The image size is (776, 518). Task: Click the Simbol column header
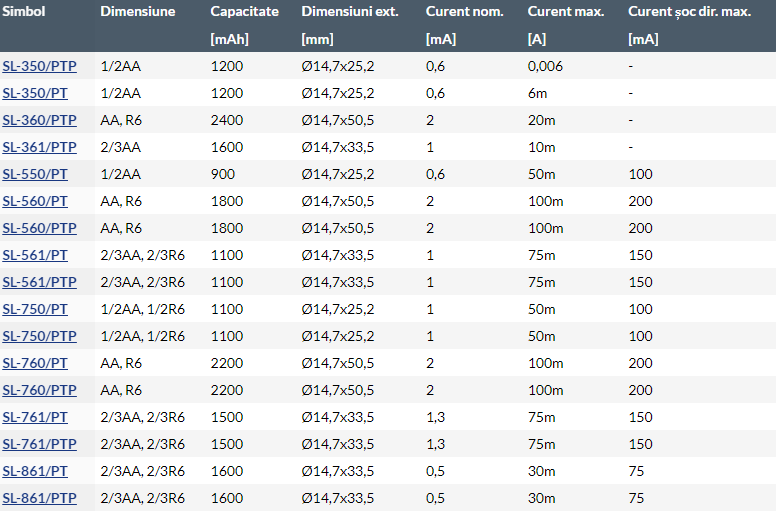[x=24, y=11]
